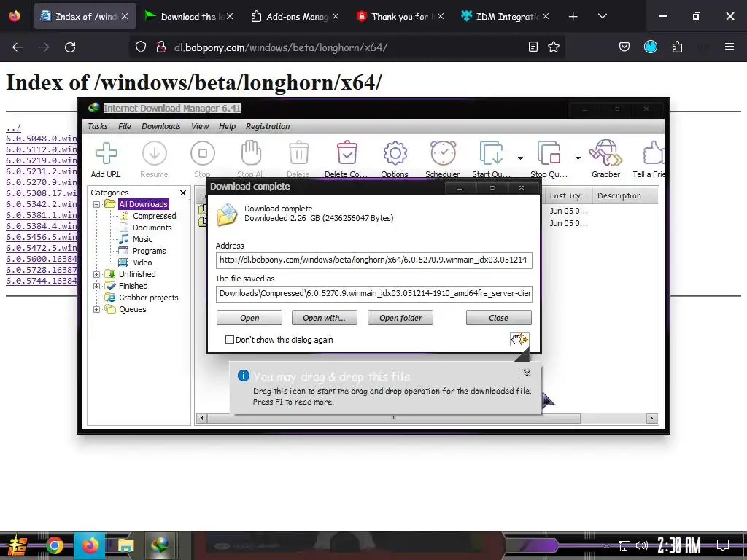747x560 pixels.
Task: Expand the Finished category
Action: click(97, 286)
